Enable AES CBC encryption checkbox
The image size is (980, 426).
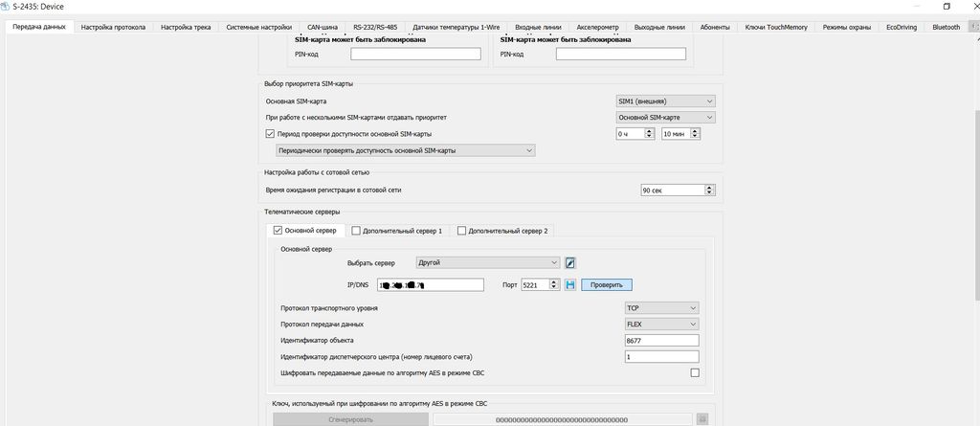coord(695,372)
